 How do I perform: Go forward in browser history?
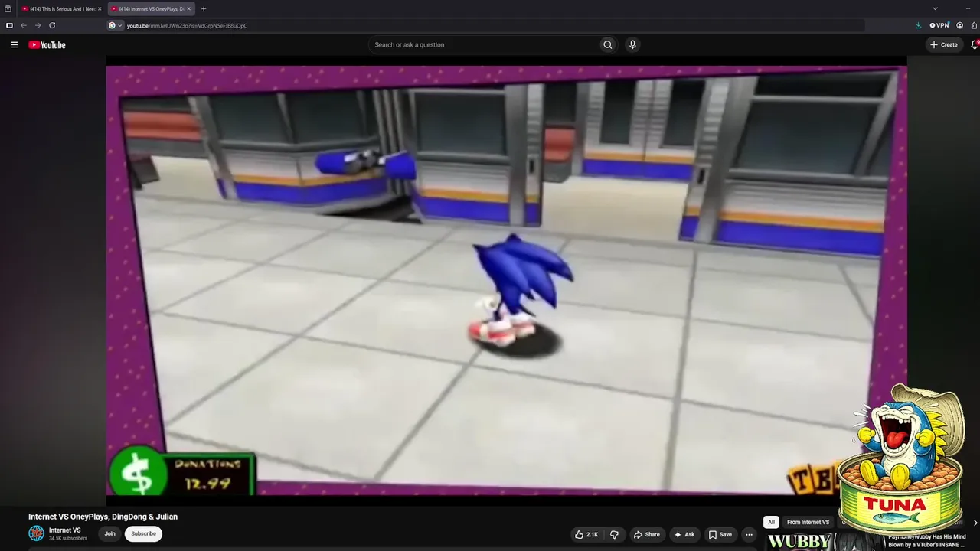tap(38, 25)
